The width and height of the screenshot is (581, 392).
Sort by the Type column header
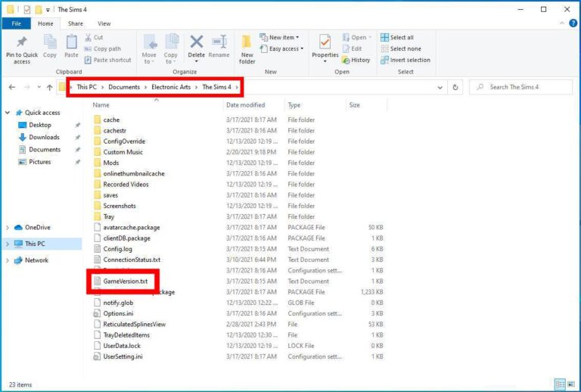pyautogui.click(x=294, y=105)
